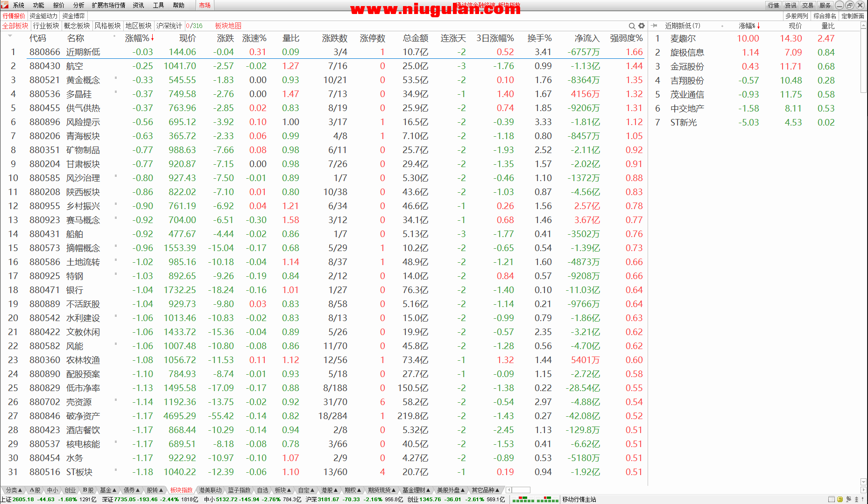Select 麦趣尔 in the side list

click(x=683, y=38)
